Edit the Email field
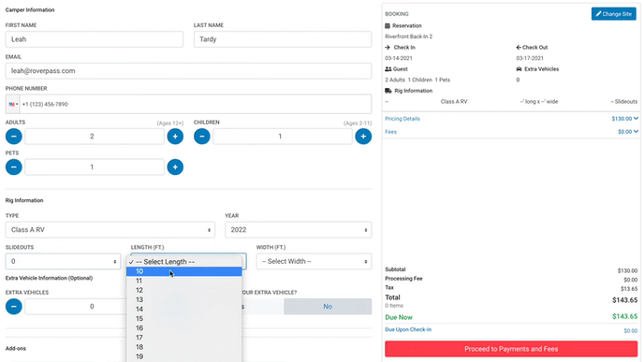Image resolution: width=644 pixels, height=362 pixels. (188, 71)
